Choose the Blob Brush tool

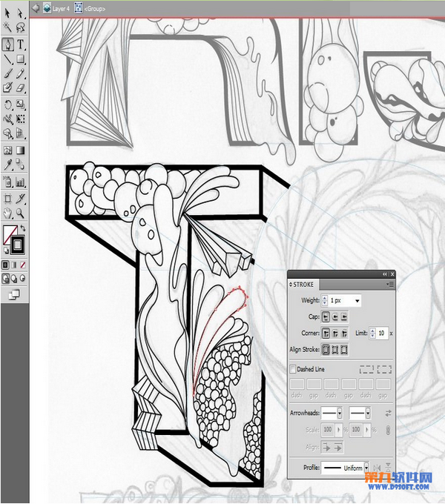[x=7, y=87]
